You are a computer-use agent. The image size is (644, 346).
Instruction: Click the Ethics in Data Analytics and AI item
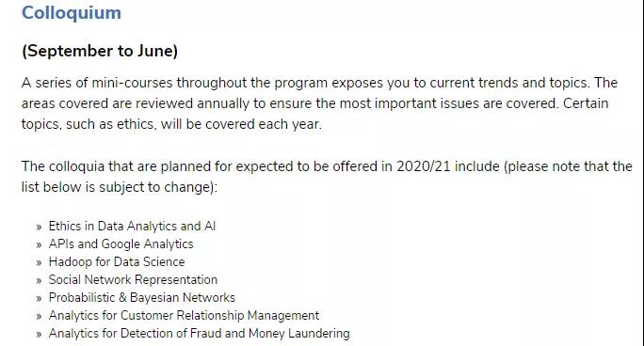[x=132, y=226]
